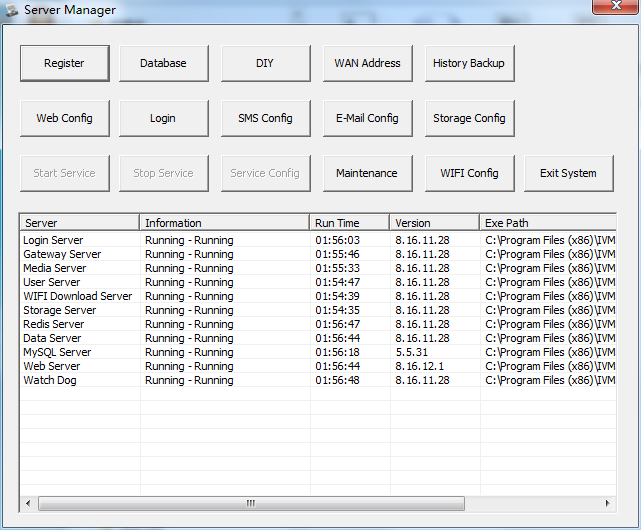This screenshot has height=530, width=641.
Task: Open the Web Config settings
Action: [64, 118]
